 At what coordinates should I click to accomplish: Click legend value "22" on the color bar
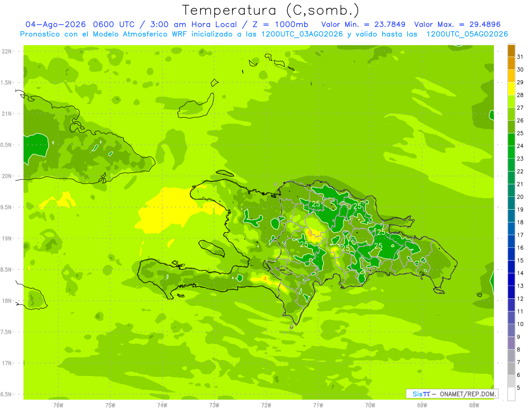pos(520,172)
